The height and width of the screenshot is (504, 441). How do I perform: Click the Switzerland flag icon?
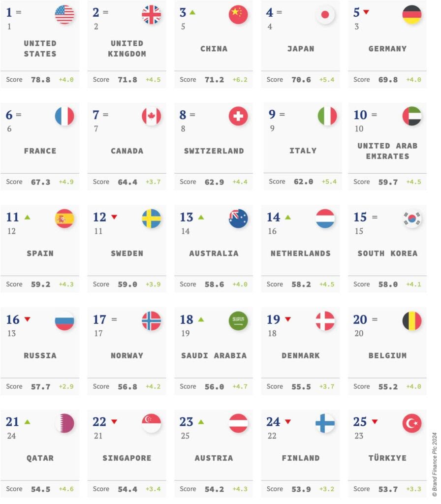pyautogui.click(x=238, y=117)
